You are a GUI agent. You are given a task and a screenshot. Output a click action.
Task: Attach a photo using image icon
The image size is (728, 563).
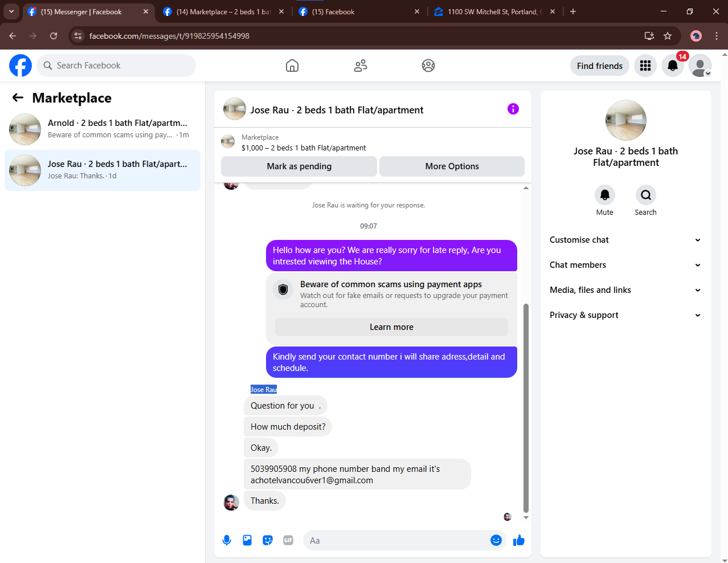click(x=247, y=540)
